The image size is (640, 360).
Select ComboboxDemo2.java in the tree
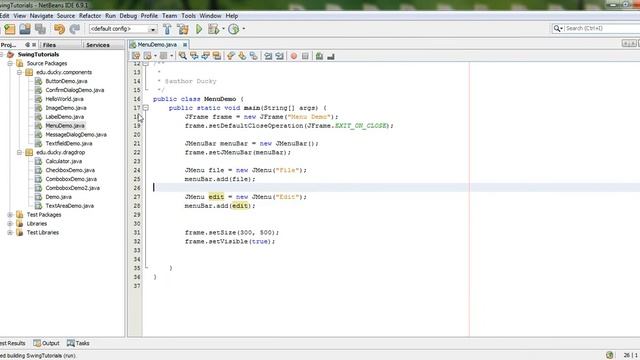tap(73, 188)
